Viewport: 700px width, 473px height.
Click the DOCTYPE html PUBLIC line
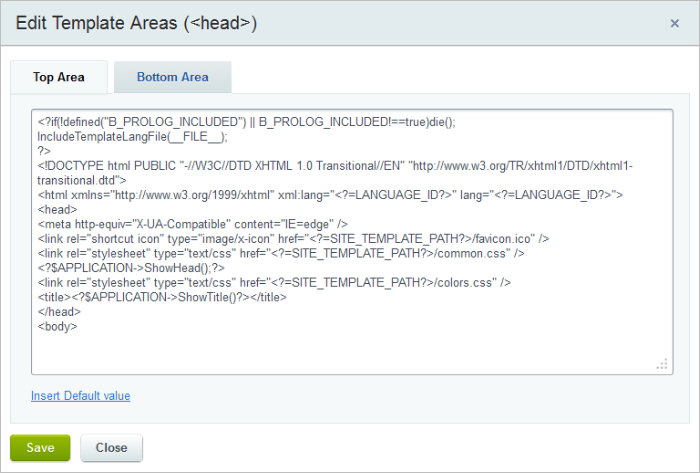[x=335, y=173]
